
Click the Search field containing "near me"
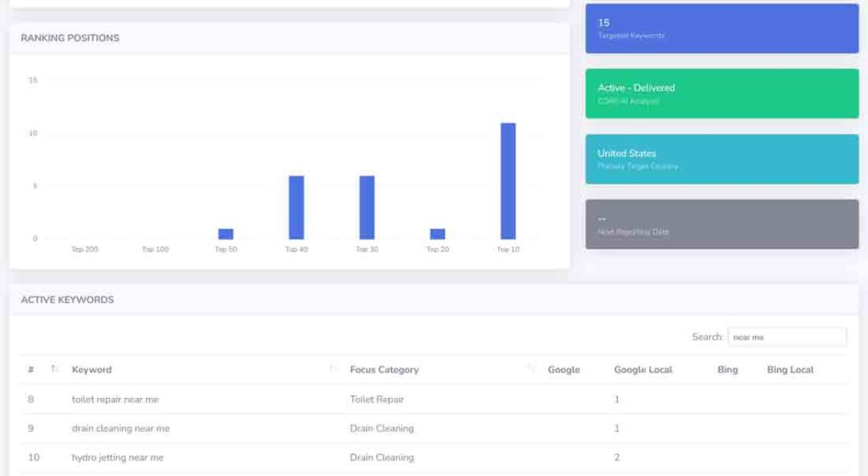point(787,337)
